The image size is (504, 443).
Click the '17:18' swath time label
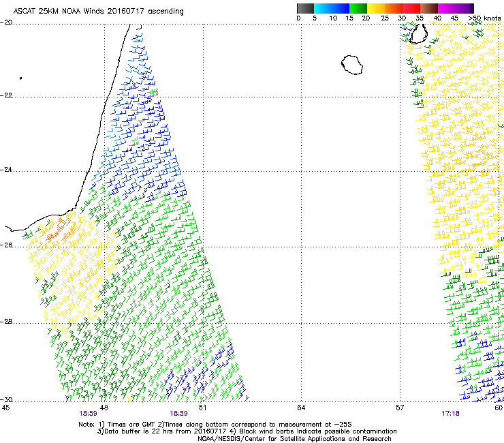(450, 414)
